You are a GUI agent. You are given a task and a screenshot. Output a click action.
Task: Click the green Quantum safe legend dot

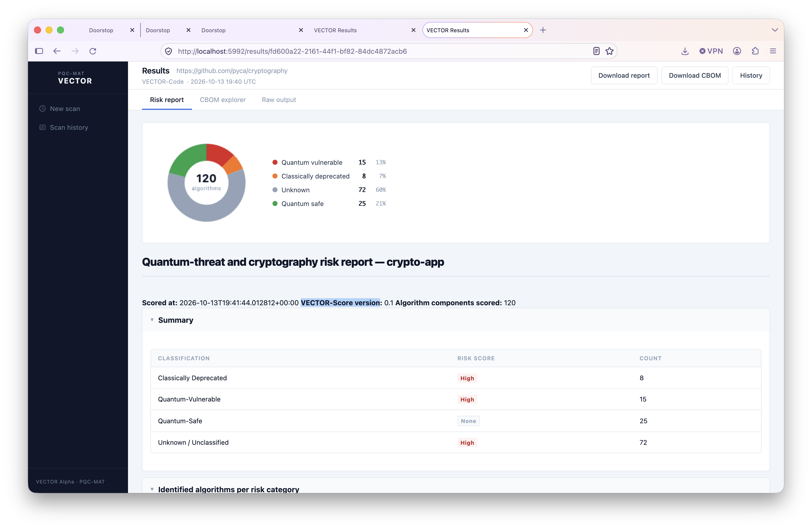275,203
